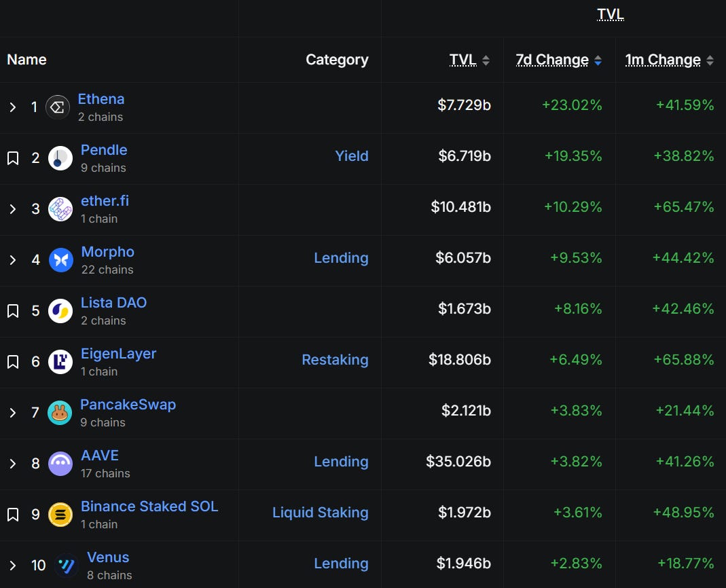
Task: Open Venus's Lending category link
Action: pos(341,564)
